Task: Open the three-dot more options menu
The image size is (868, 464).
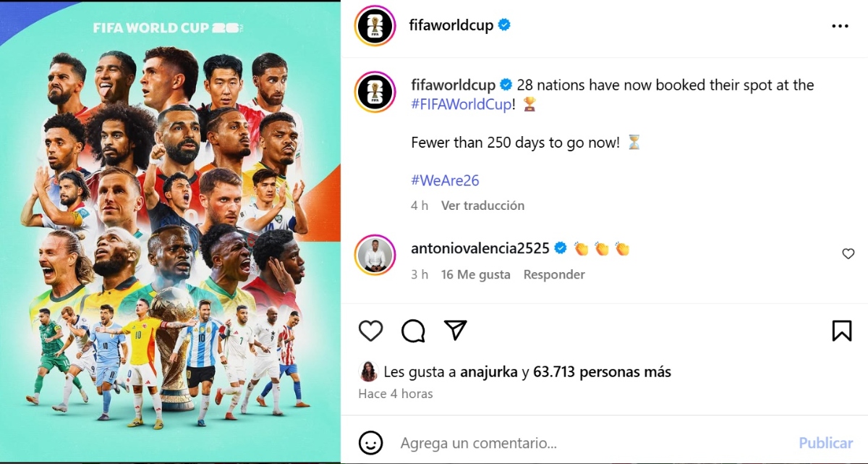Action: (840, 26)
